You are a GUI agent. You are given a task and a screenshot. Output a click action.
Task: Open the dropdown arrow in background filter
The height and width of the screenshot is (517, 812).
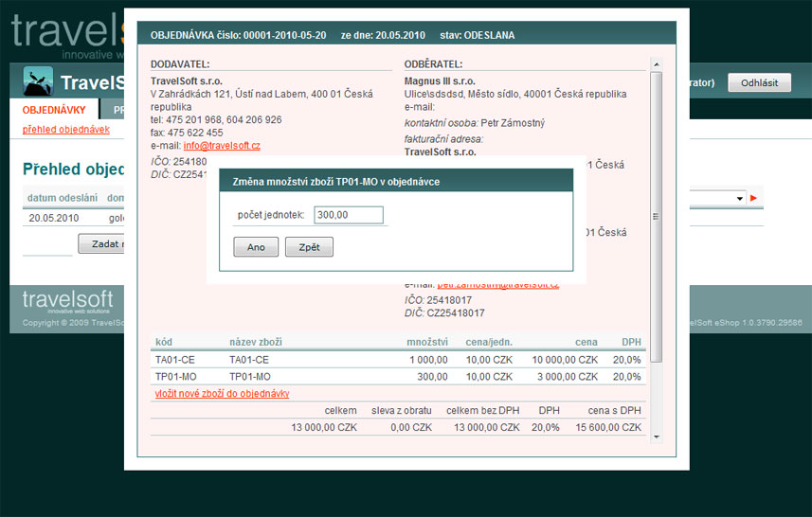point(739,198)
